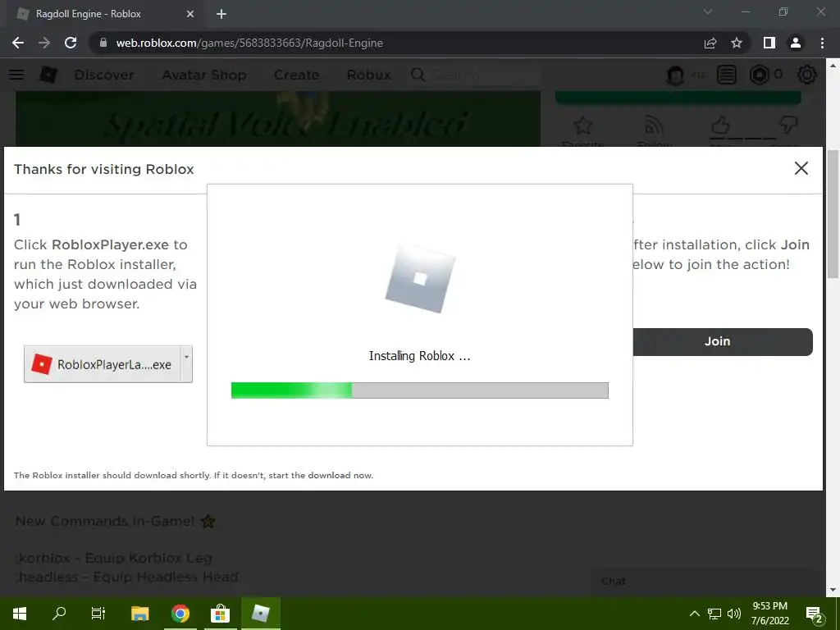The width and height of the screenshot is (840, 630).
Task: Click the Roblox logo in installer window
Action: [x=420, y=279]
